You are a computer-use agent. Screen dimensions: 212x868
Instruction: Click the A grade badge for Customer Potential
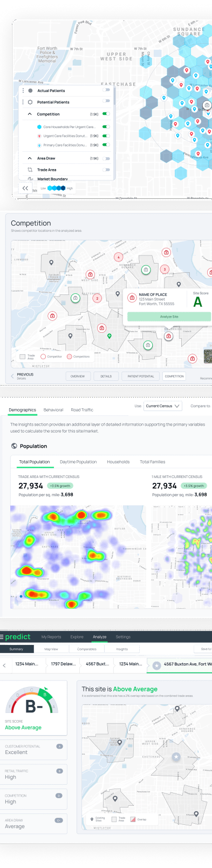59,746
